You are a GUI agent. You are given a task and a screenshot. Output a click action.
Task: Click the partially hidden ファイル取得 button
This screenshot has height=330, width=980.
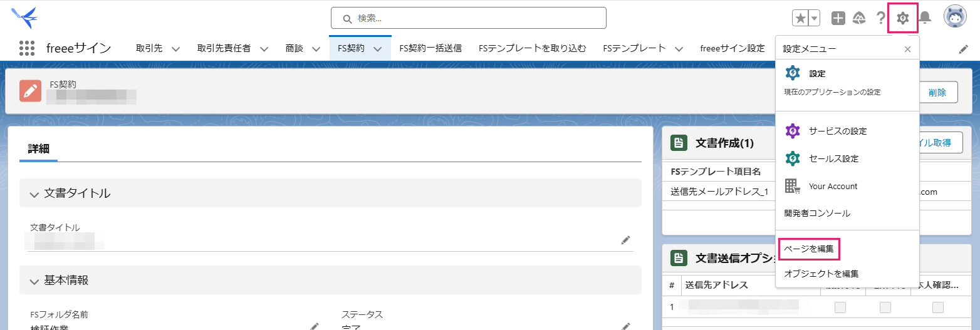(941, 143)
